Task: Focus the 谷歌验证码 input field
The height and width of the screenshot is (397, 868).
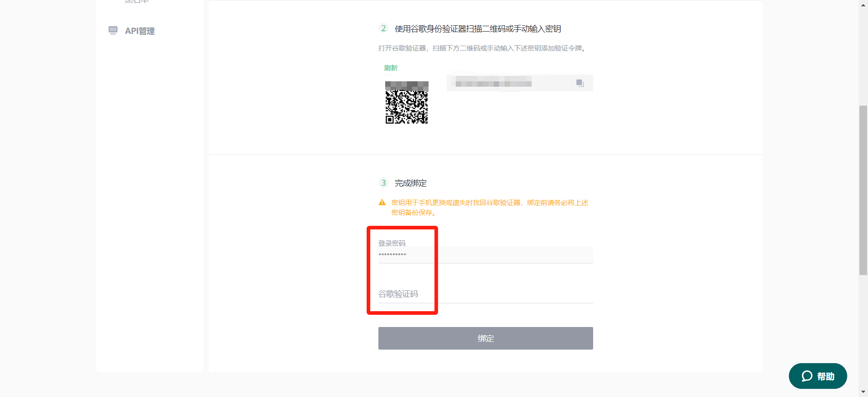Action: tap(486, 294)
